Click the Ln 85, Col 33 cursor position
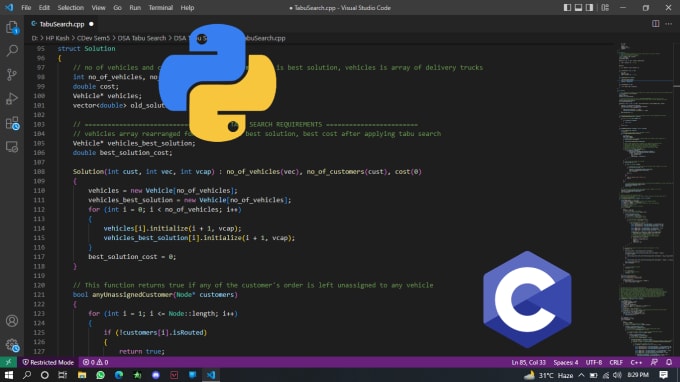The image size is (680, 382). pos(529,362)
